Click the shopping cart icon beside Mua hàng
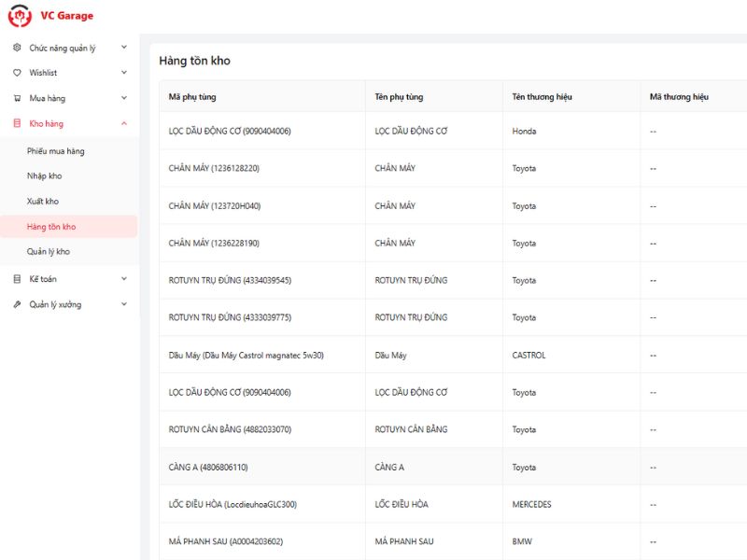 pos(17,98)
